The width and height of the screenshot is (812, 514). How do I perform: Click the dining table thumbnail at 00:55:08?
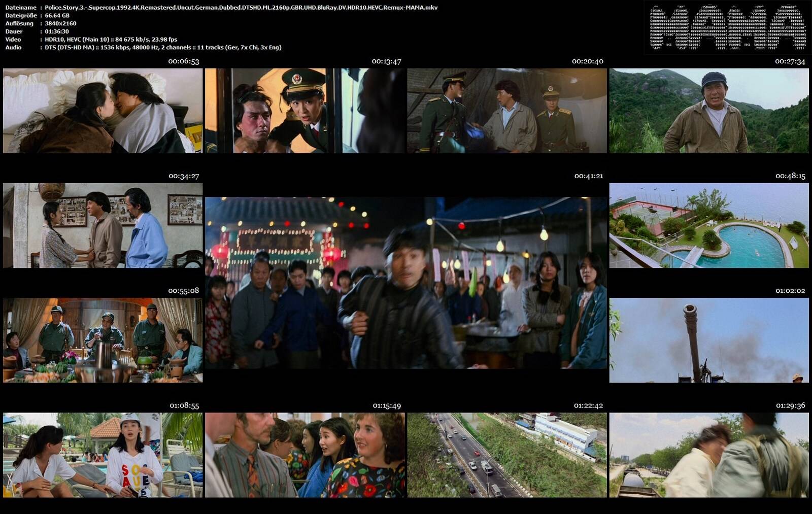point(103,340)
